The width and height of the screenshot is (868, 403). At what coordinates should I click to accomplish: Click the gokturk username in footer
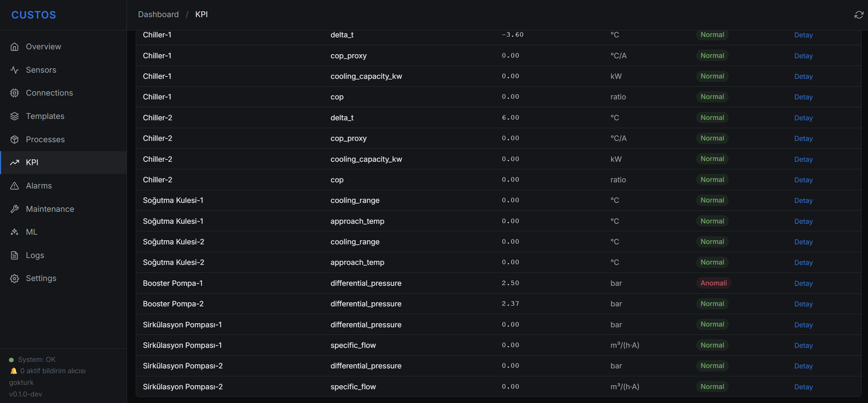21,382
